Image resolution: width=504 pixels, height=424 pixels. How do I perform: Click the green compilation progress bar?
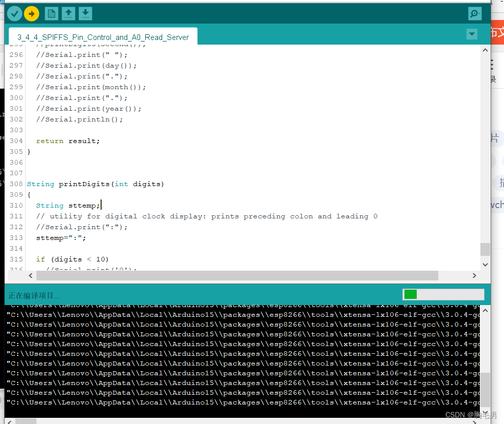(411, 294)
